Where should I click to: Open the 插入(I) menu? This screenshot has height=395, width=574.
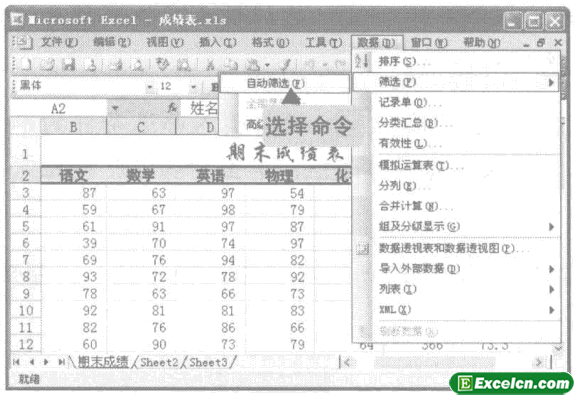coord(218,42)
